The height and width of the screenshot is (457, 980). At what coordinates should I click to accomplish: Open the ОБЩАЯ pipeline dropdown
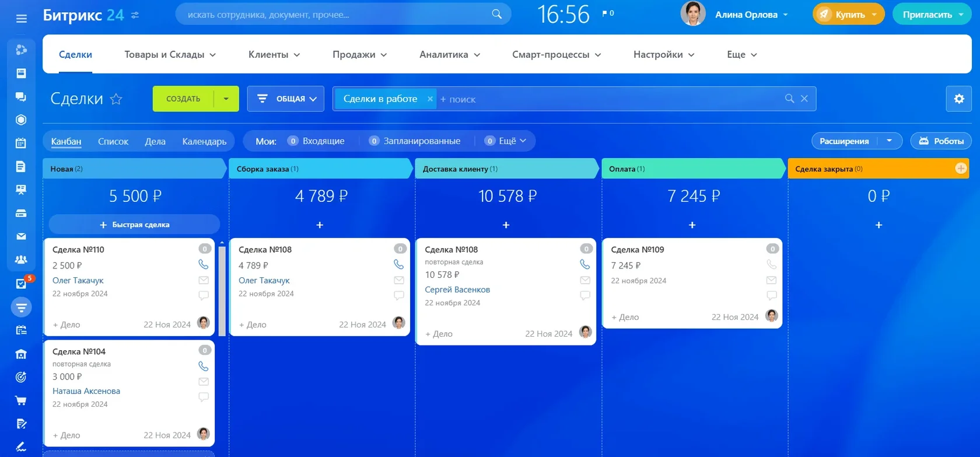(286, 99)
